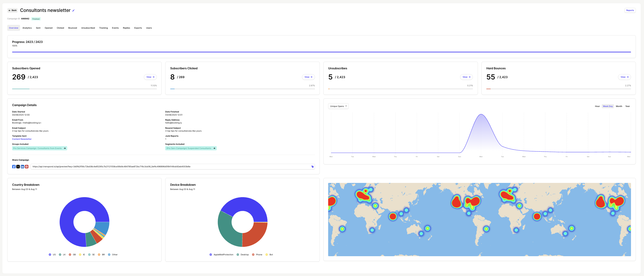
Task: Open the Suspended Consultants segment tag
Action: pos(191,148)
